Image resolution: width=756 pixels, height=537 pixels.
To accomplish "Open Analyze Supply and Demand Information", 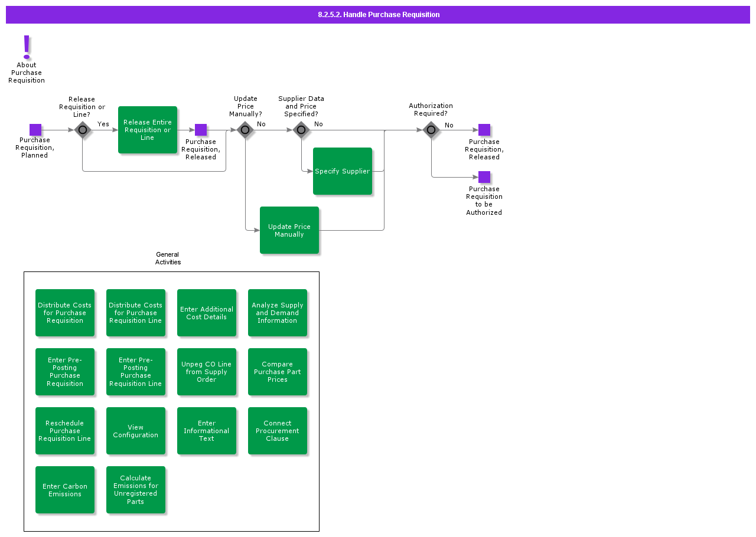I will point(278,313).
